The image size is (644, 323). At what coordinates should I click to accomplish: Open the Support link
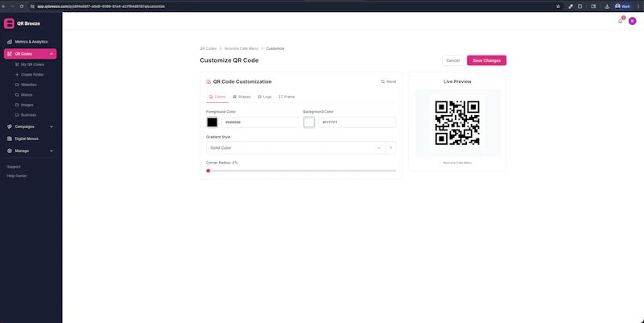(x=14, y=167)
